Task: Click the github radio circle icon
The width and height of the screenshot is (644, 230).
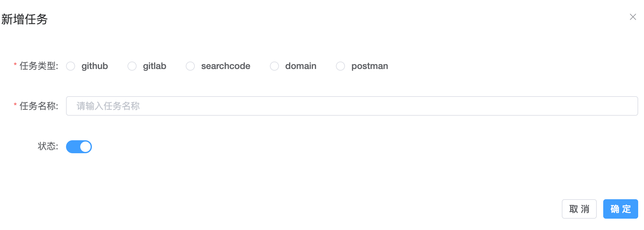Action: [71, 66]
